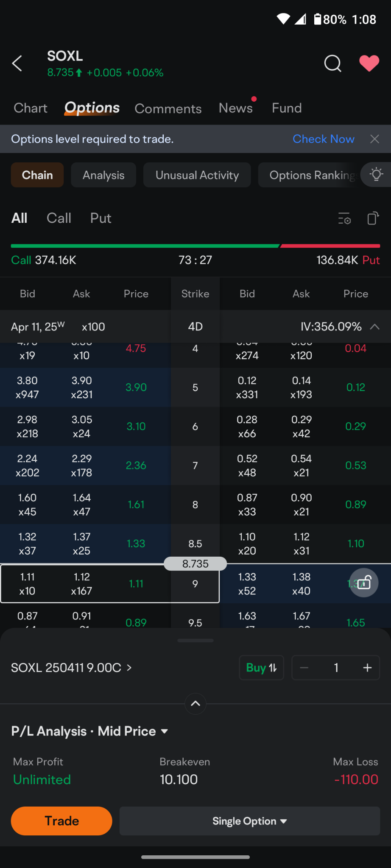Click the lock icon on strike 9 row
This screenshot has height=868, width=391.
coord(364,583)
